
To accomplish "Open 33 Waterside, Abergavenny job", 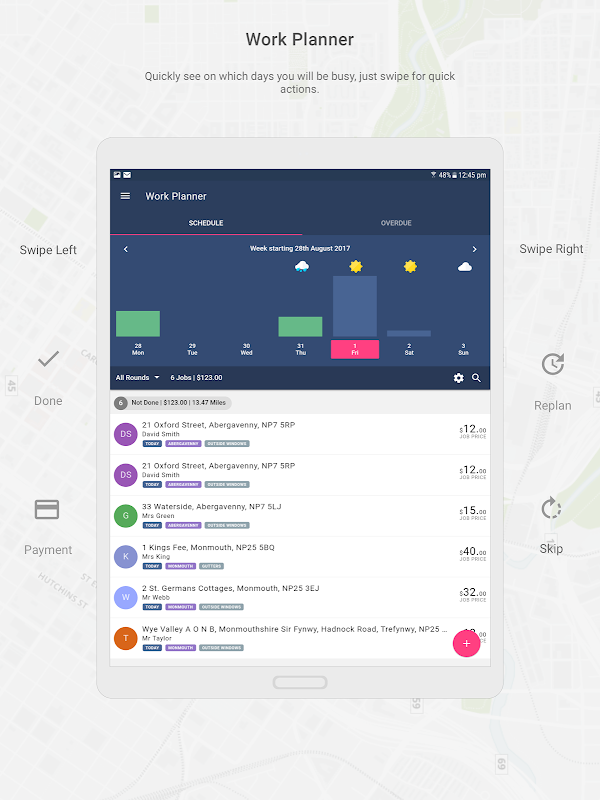I will coord(300,516).
